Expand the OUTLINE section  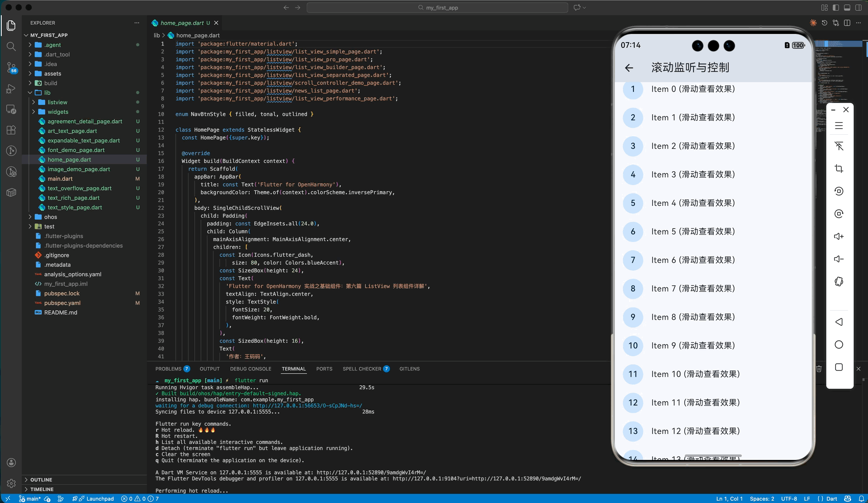pyautogui.click(x=41, y=480)
